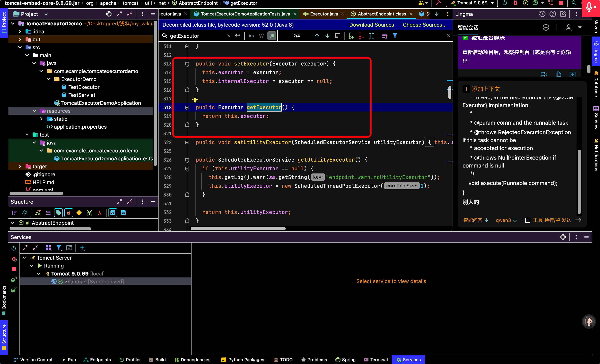Open Project panel options menu
The image size is (600, 364).
(x=142, y=14)
